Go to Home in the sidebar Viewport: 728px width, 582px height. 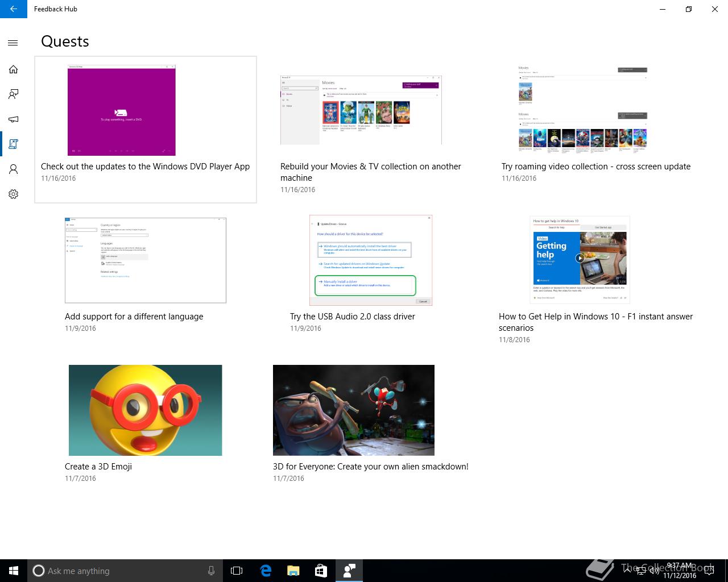tap(13, 69)
